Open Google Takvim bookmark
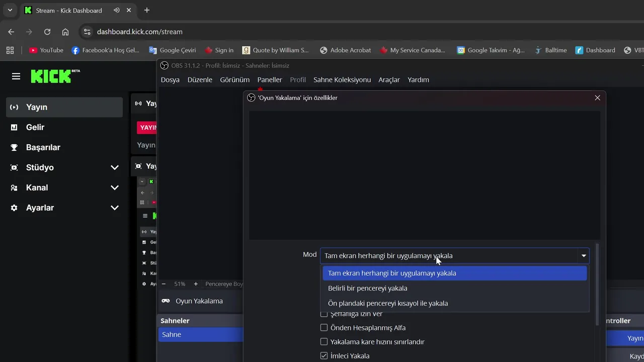This screenshot has width=644, height=362. (x=491, y=50)
